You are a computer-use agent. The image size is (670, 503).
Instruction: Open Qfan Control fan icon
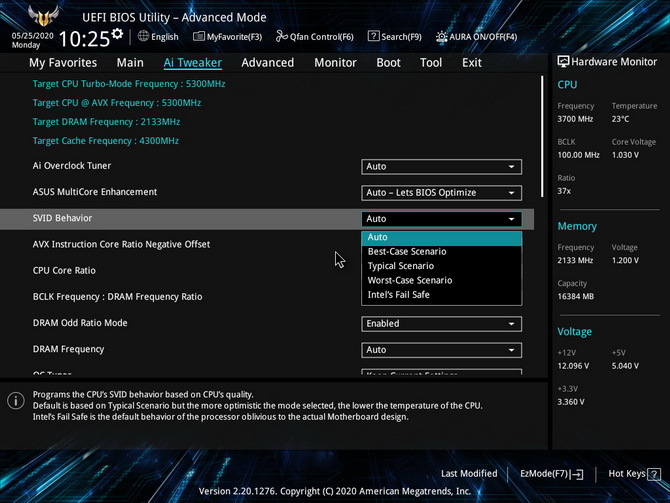[282, 36]
